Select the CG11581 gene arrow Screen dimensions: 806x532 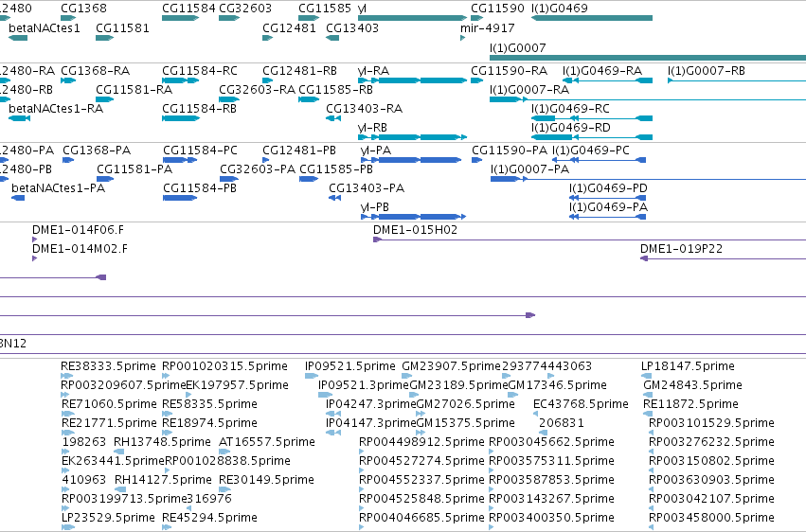[x=105, y=38]
